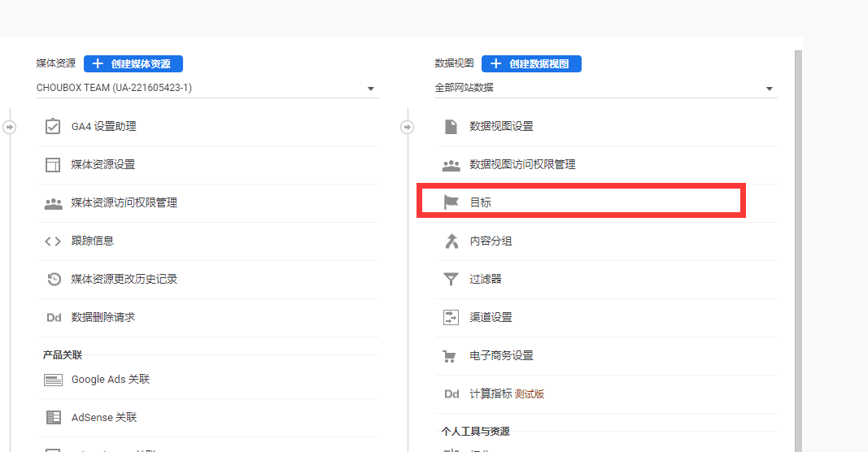Image resolution: width=868 pixels, height=452 pixels.
Task: Click the 内容分组 merge icon
Action: 451,241
